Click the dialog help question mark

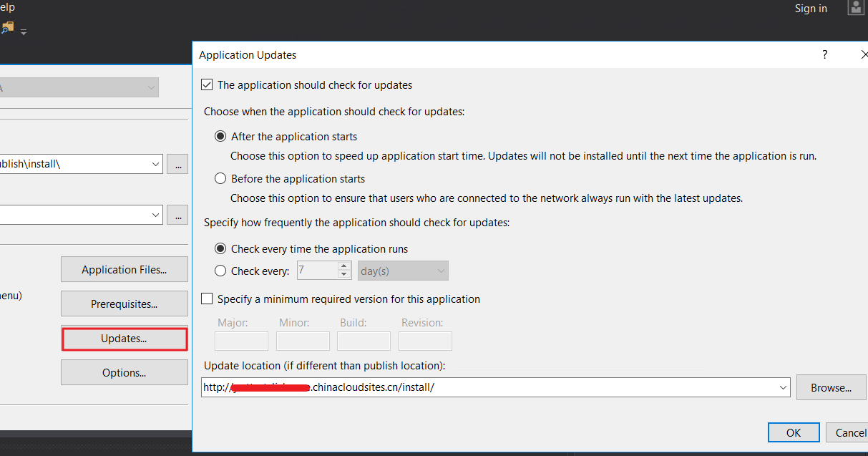(824, 54)
